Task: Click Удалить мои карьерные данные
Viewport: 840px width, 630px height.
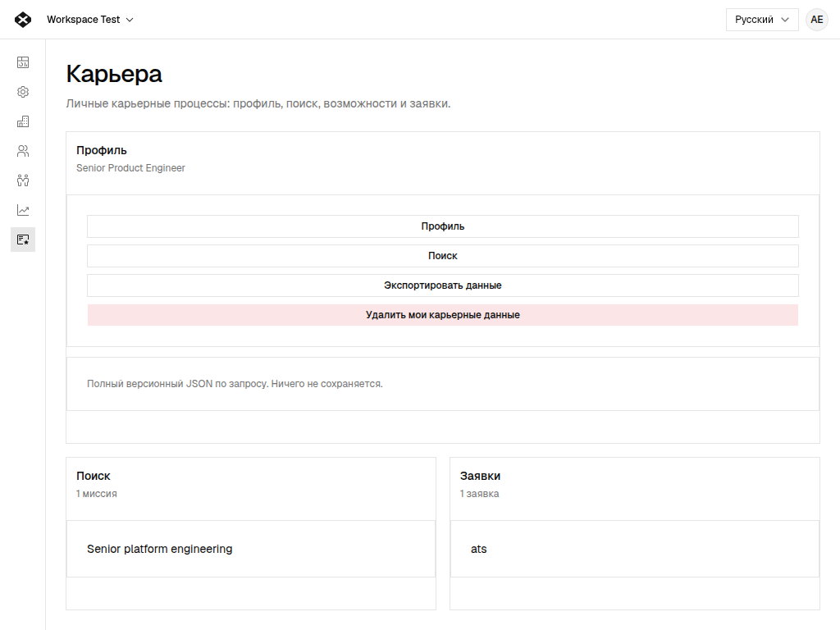Action: coord(442,315)
